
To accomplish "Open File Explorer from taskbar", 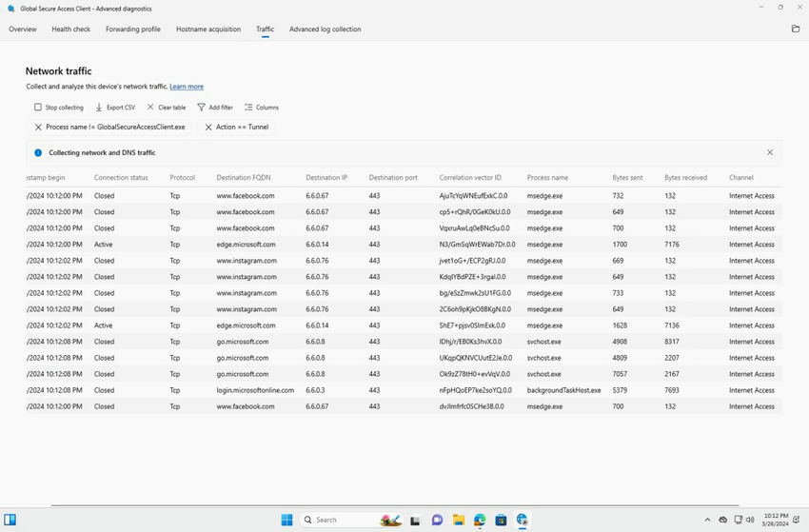I will click(459, 520).
